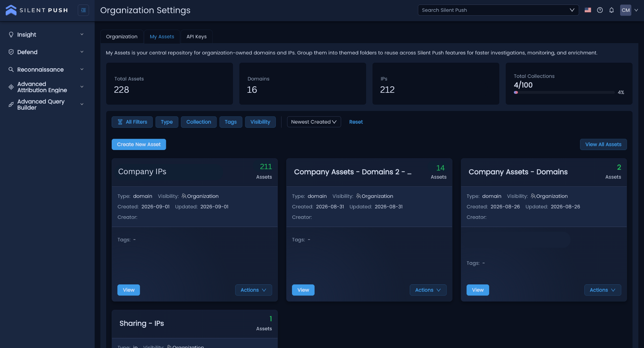Open the CM user avatar
The height and width of the screenshot is (348, 644).
point(626,10)
